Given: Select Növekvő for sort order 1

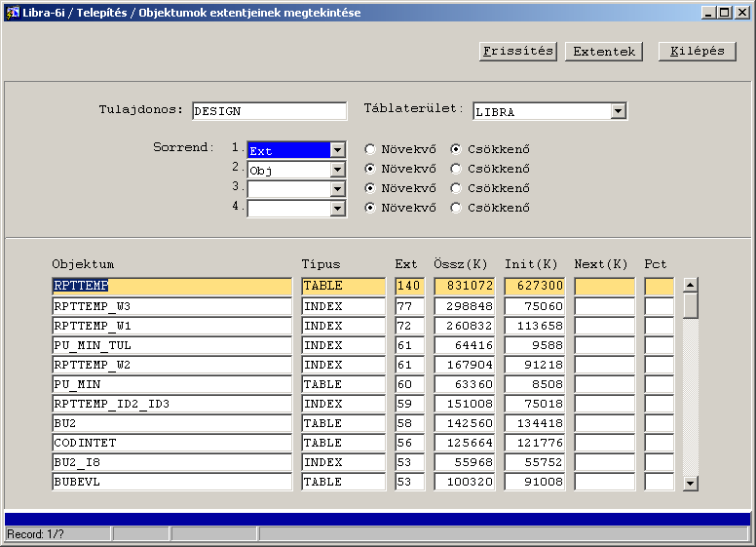Looking at the screenshot, I should [370, 149].
